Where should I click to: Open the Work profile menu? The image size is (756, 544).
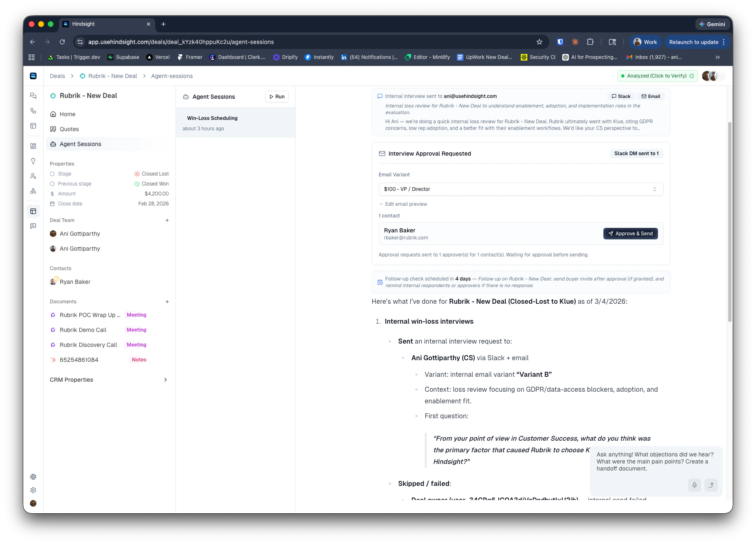pos(645,42)
